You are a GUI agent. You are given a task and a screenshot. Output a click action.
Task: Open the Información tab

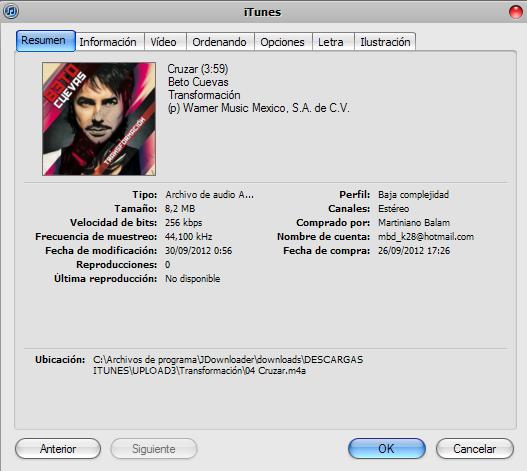[110, 42]
